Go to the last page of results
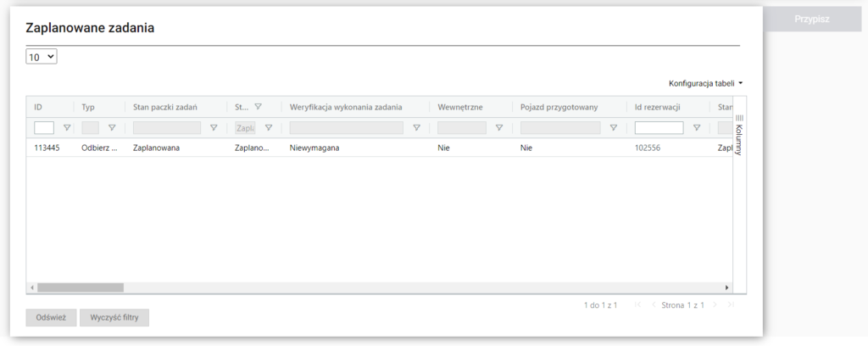This screenshot has height=346, width=868. (731, 304)
